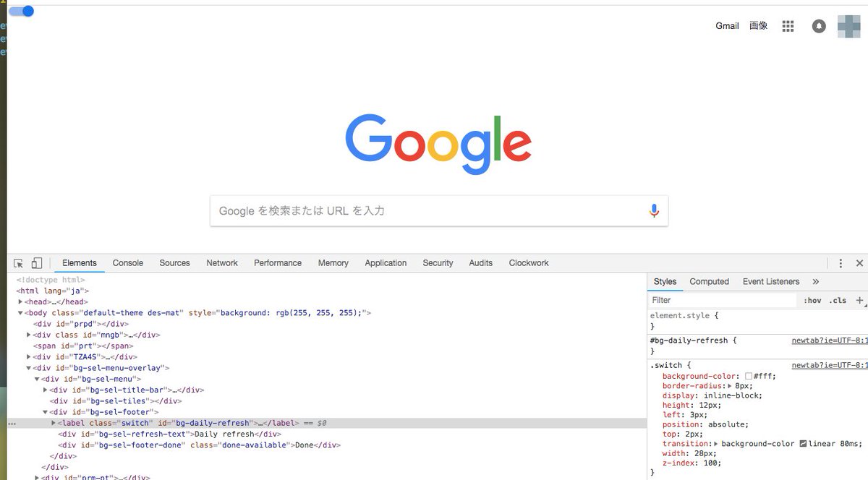
Task: Open the #fff background-color swatch
Action: tap(749, 377)
